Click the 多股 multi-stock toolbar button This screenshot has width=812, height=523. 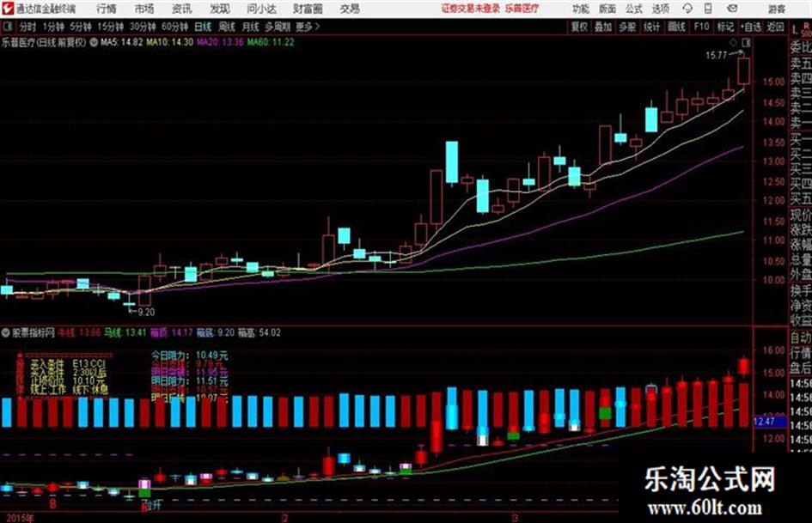pyautogui.click(x=627, y=27)
